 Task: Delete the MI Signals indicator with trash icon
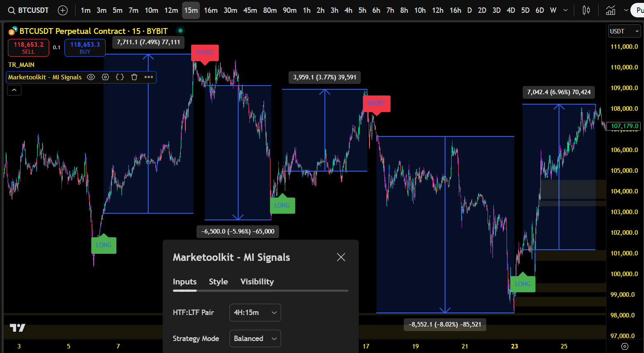click(134, 77)
